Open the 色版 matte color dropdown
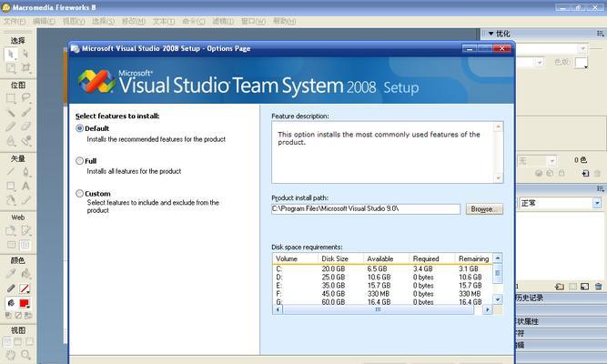 coord(581,63)
